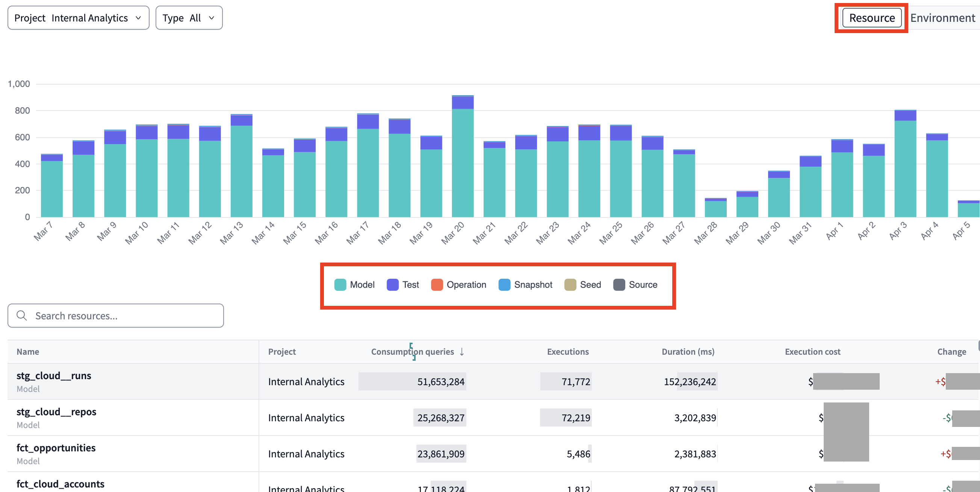Select the Resource tab
Image resolution: width=980 pixels, height=492 pixels.
871,18
